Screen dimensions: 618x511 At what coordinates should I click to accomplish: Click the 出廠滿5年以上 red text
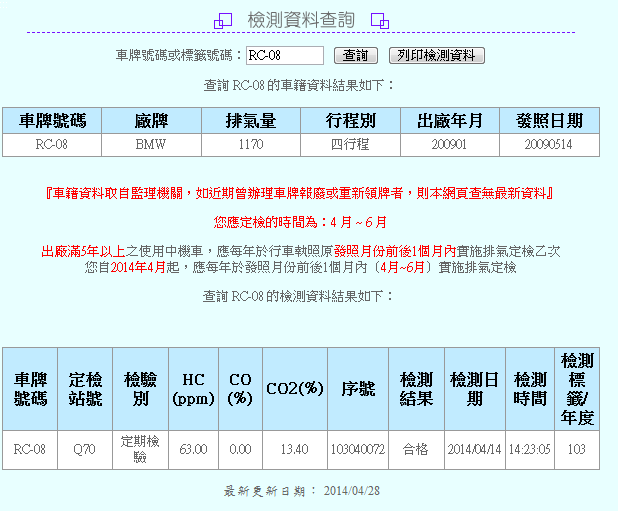pos(83,251)
